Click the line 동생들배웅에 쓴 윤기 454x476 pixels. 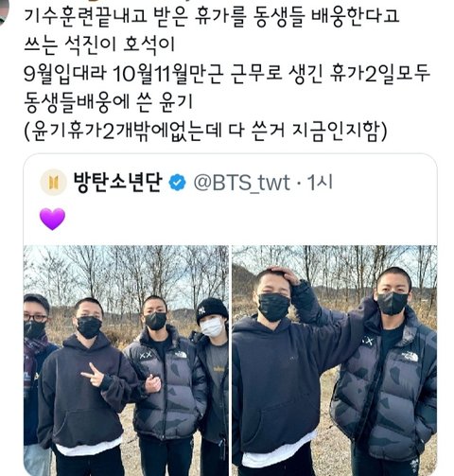pyautogui.click(x=108, y=102)
